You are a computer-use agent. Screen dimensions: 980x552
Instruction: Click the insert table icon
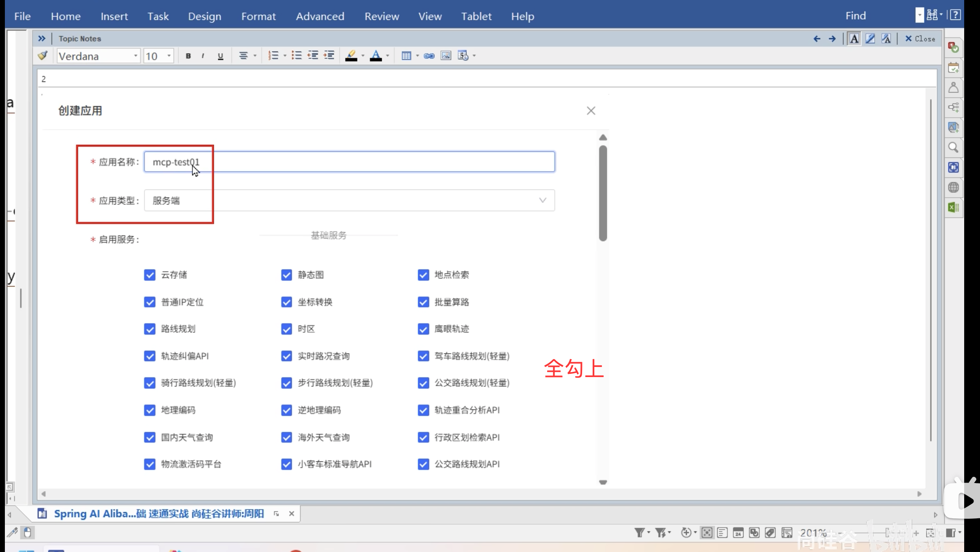406,56
